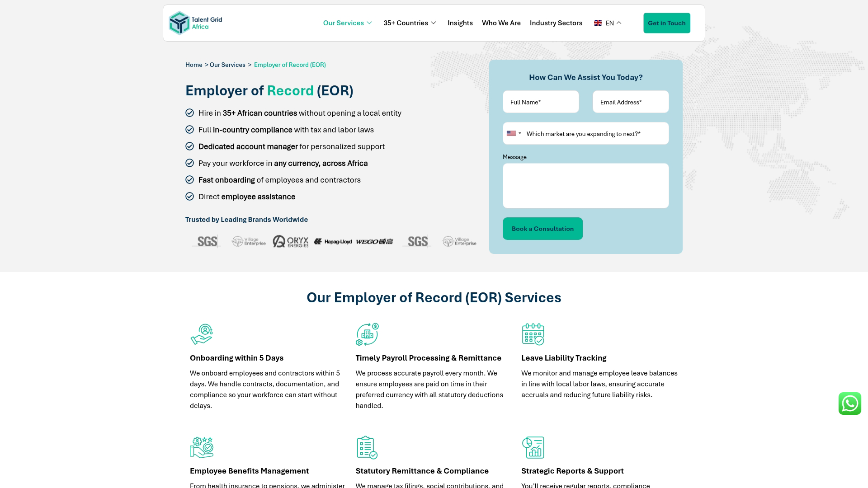
Task: Click inside the Message text area
Action: click(x=585, y=185)
